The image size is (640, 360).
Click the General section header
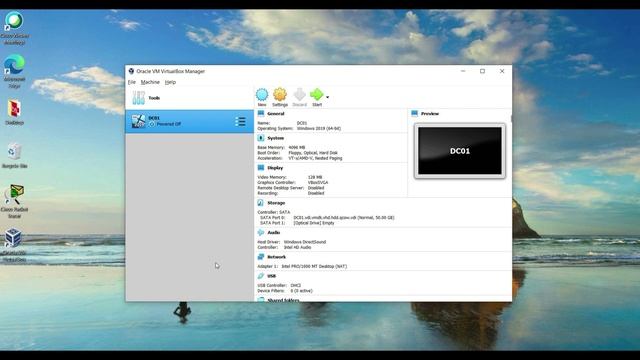point(276,113)
